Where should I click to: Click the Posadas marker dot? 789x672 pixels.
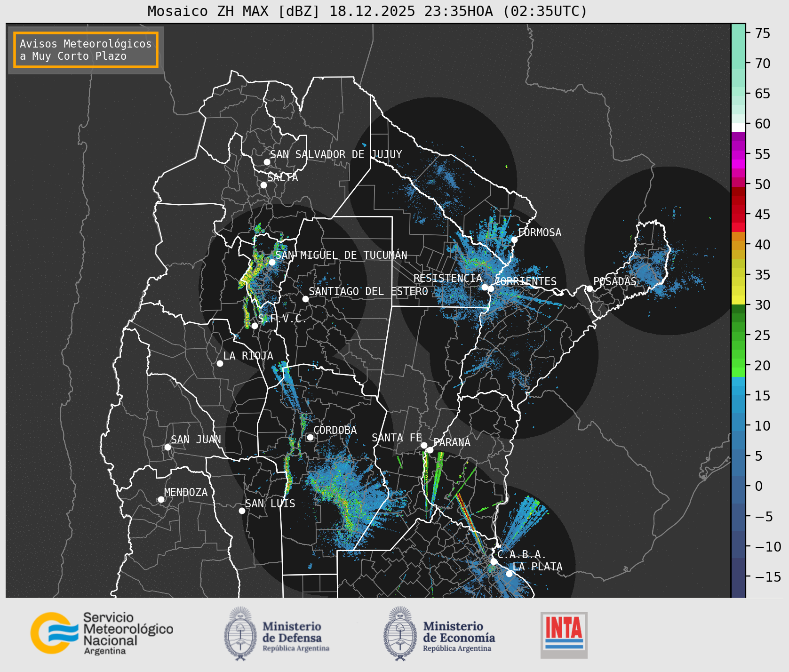click(590, 288)
